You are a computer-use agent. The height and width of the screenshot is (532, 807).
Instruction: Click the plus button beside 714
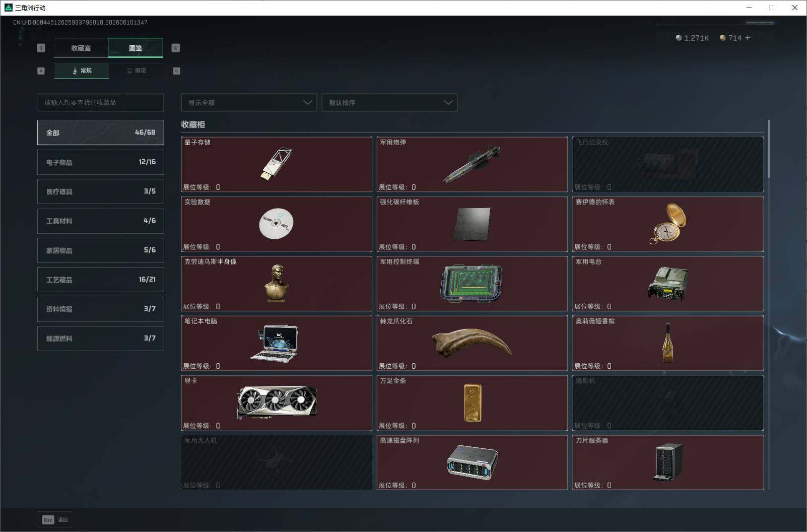748,38
